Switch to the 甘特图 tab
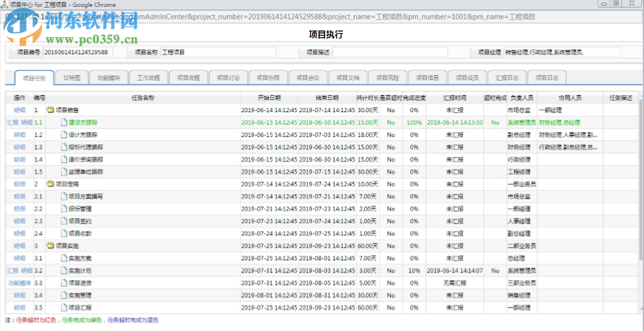Image resolution: width=644 pixels, height=331 pixels. tap(71, 78)
